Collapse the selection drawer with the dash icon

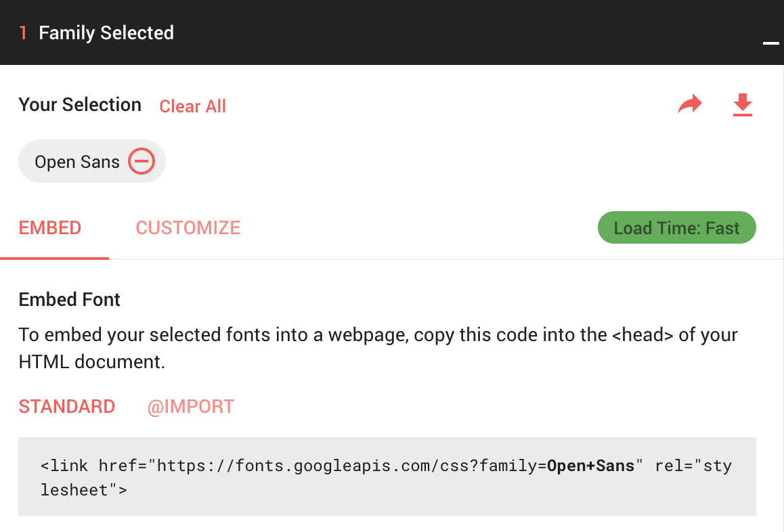[x=770, y=43]
